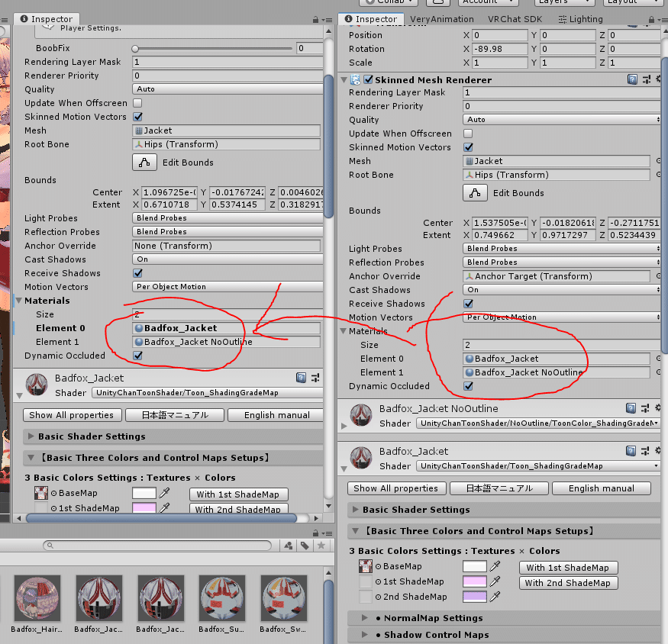Click the BoobFix slider handle
668x644 pixels.
pos(135,49)
